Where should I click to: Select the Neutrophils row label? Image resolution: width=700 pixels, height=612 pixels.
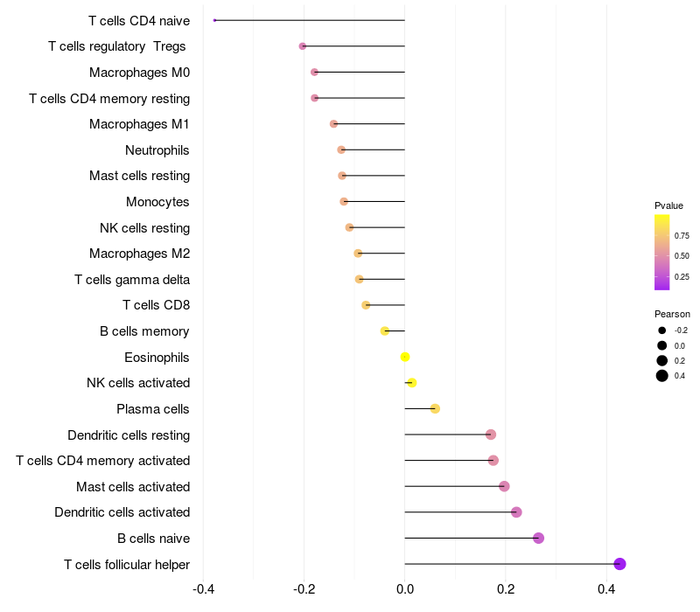(x=157, y=150)
